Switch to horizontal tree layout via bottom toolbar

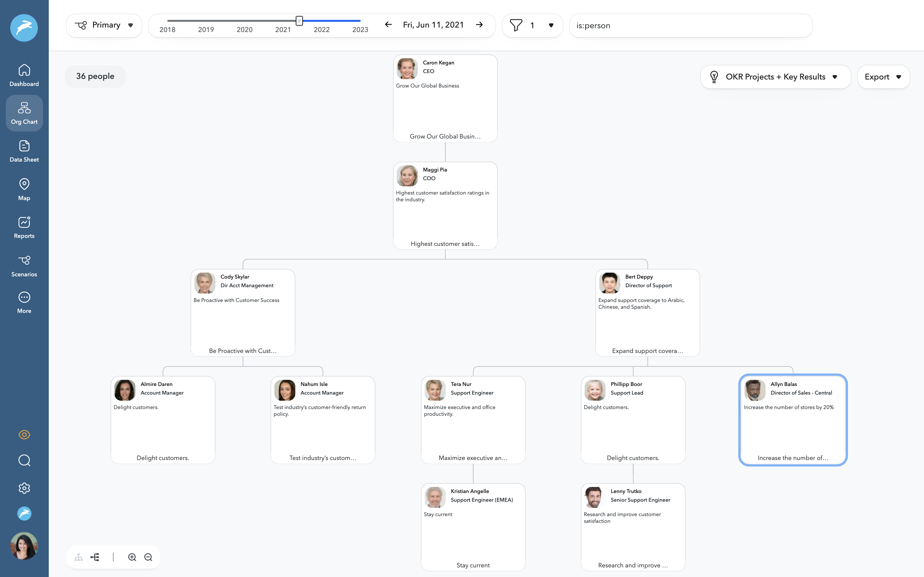tap(94, 557)
